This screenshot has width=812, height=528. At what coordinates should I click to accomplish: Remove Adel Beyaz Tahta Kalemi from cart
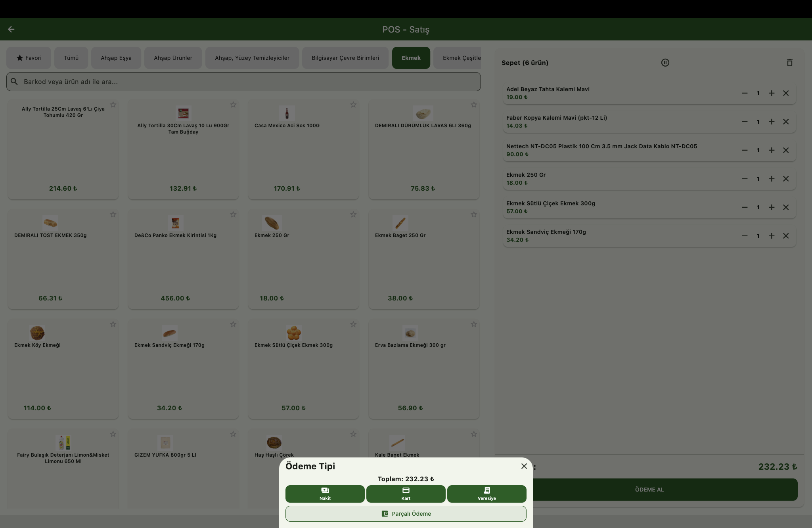point(785,93)
